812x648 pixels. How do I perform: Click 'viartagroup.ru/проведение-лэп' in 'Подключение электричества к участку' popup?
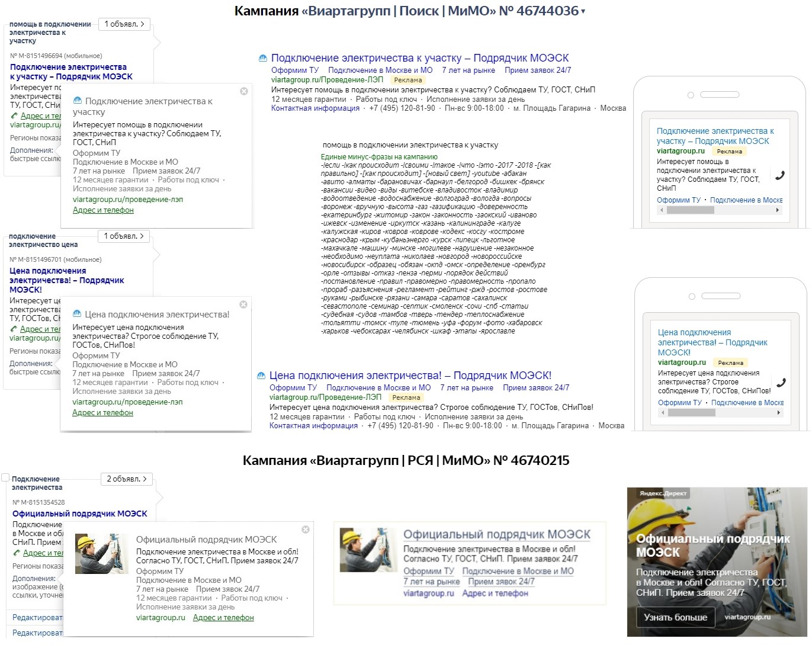click(128, 200)
